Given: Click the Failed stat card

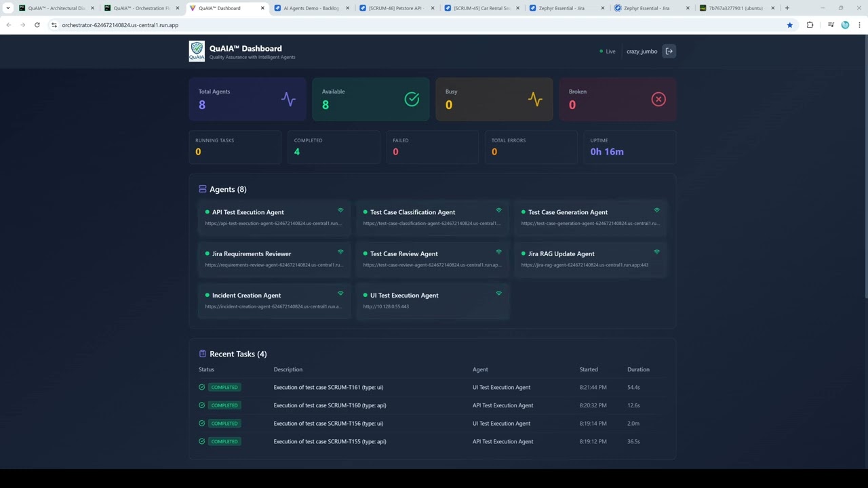Looking at the screenshot, I should pyautogui.click(x=433, y=147).
